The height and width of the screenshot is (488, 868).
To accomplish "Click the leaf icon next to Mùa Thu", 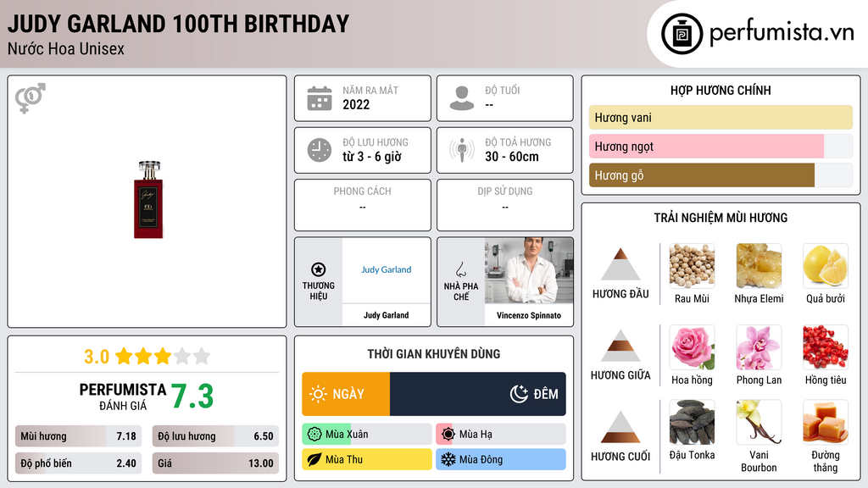I will pos(314,460).
